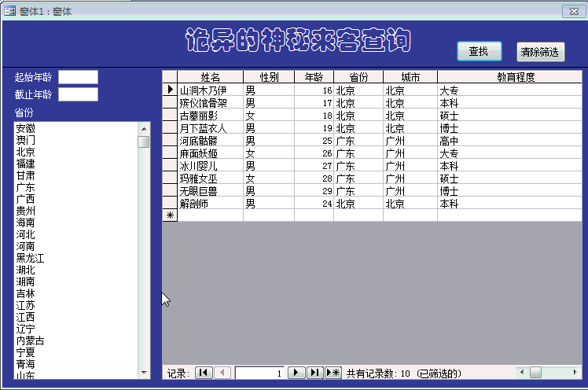This screenshot has height=390, width=588.
Task: Click the 高中 education cell
Action: (x=510, y=141)
